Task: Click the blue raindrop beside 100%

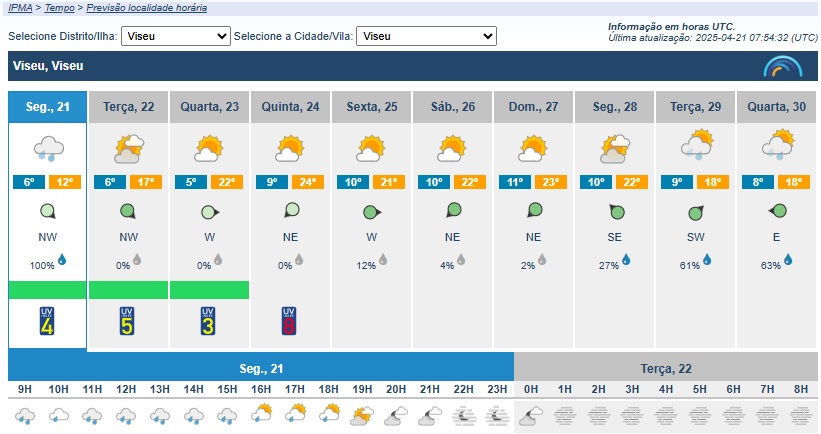Action: coord(62,259)
